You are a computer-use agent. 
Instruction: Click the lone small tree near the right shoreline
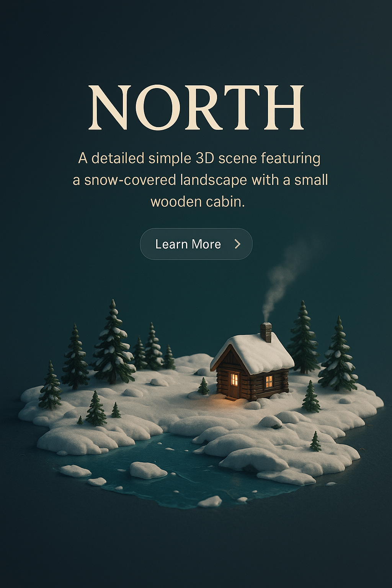tap(315, 441)
